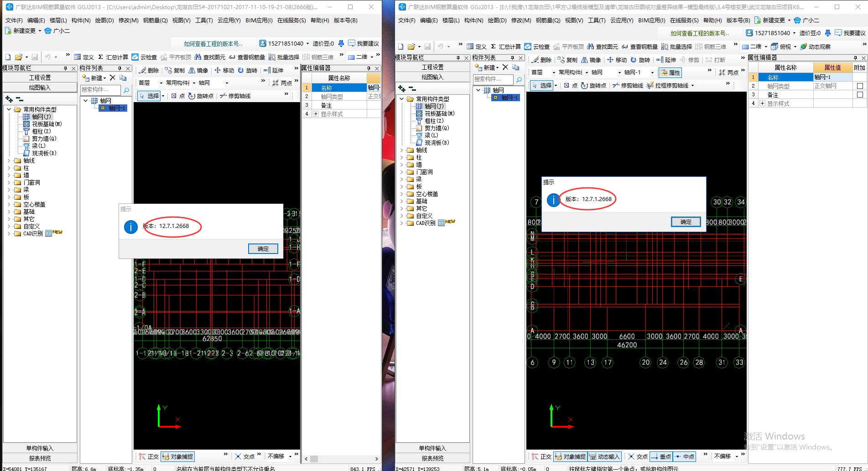This screenshot has width=868, height=471.
Task: Select 镜像 tool in left window
Action: (198, 70)
